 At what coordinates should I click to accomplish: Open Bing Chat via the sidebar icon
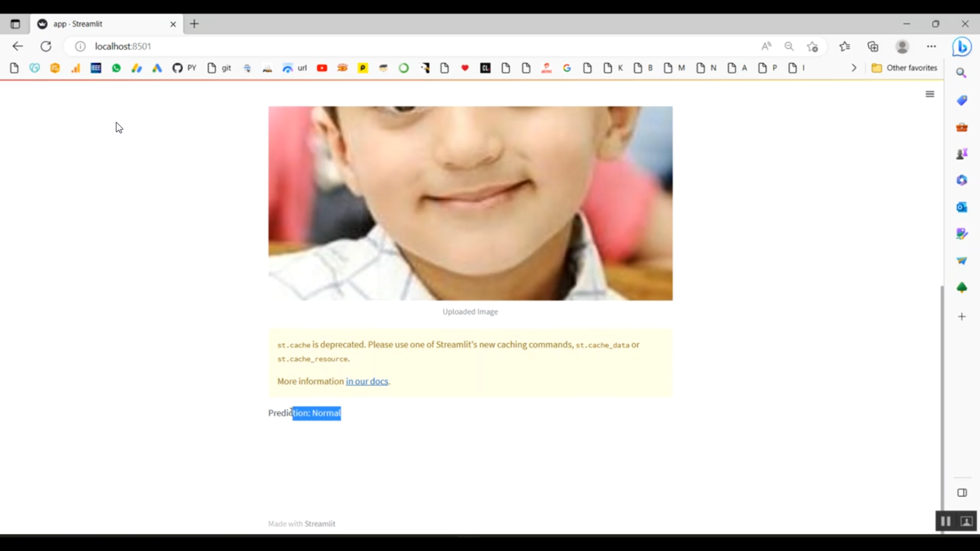pyautogui.click(x=961, y=46)
